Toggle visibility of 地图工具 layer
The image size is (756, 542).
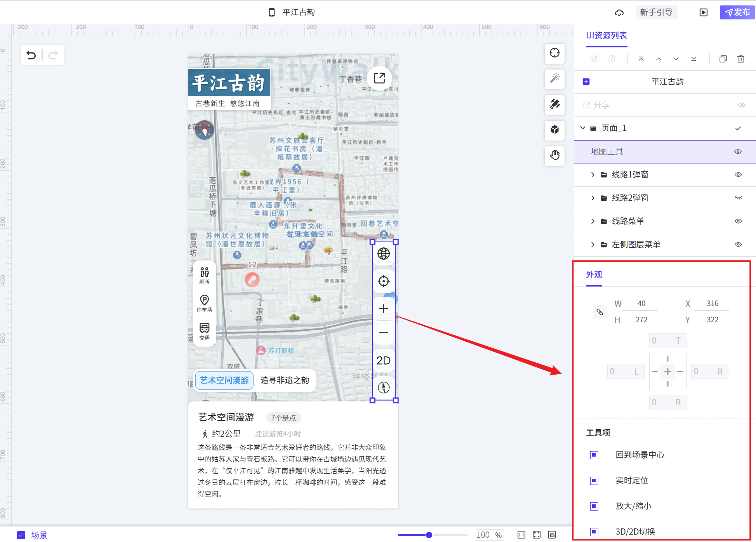pyautogui.click(x=738, y=151)
